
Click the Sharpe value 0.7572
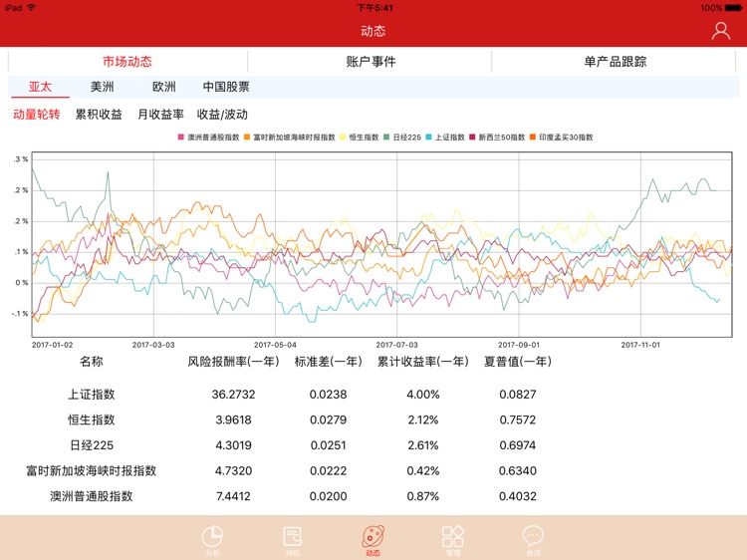(x=518, y=420)
